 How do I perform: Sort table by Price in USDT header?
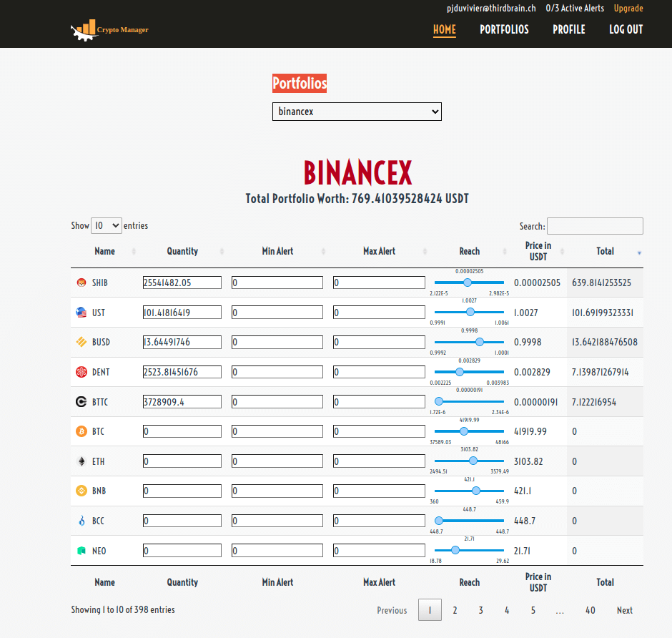click(538, 251)
